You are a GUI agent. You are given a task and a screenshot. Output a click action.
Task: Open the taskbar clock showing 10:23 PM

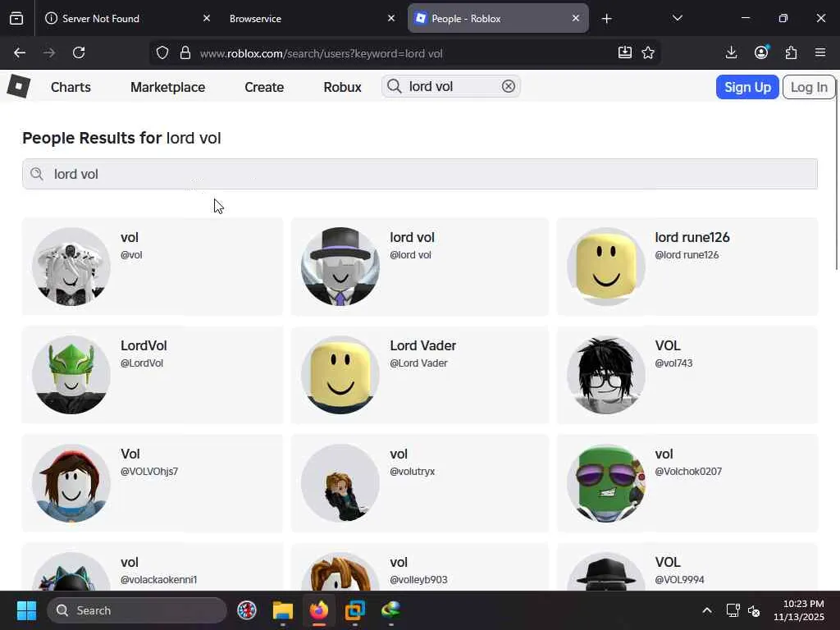799,610
